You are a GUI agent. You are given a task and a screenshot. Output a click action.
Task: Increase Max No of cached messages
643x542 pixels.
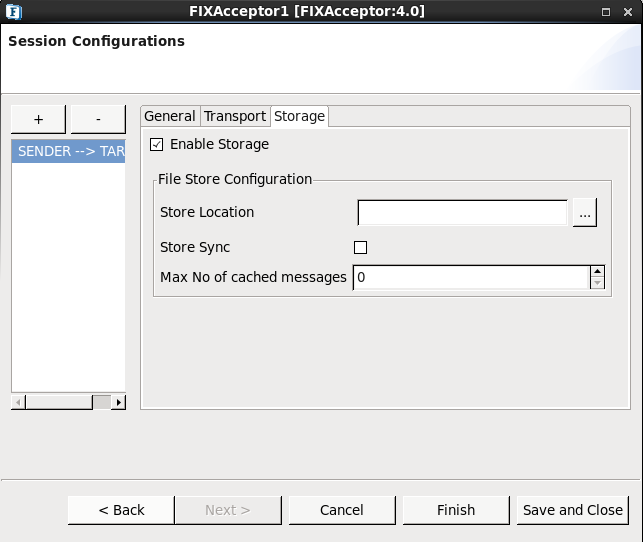[x=598, y=271]
